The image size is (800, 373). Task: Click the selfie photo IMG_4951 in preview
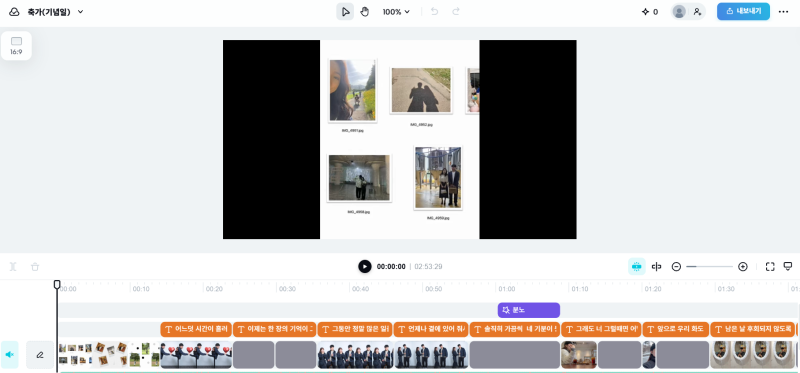pos(353,90)
